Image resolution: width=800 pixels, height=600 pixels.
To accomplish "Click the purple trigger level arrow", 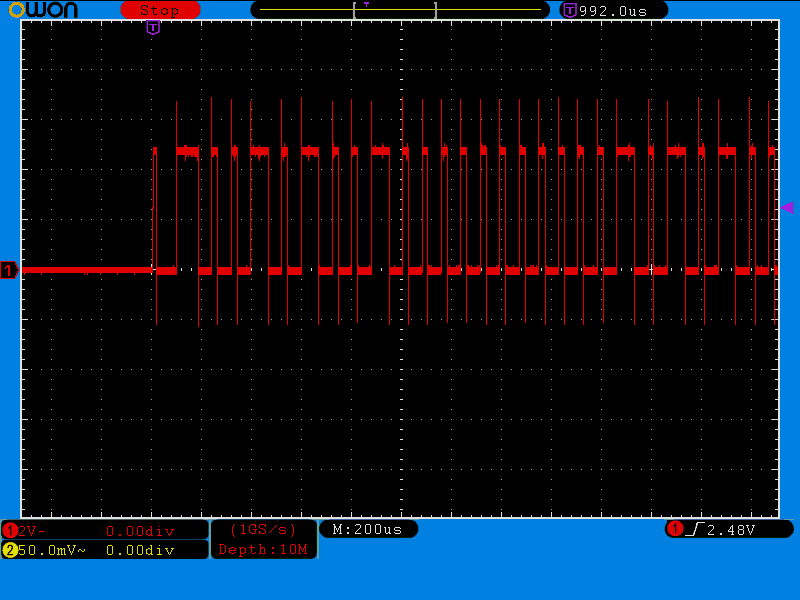I will [x=787, y=207].
